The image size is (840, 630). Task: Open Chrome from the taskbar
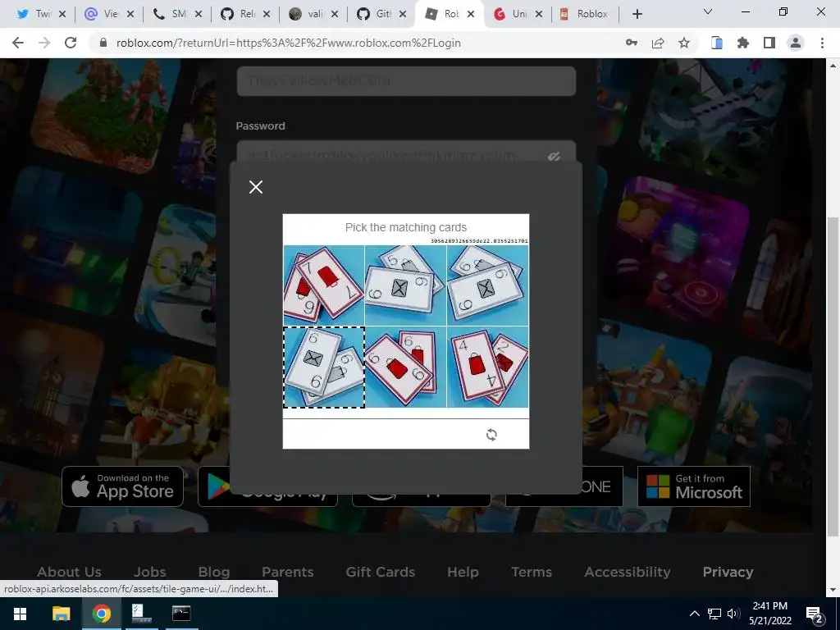tap(101, 614)
